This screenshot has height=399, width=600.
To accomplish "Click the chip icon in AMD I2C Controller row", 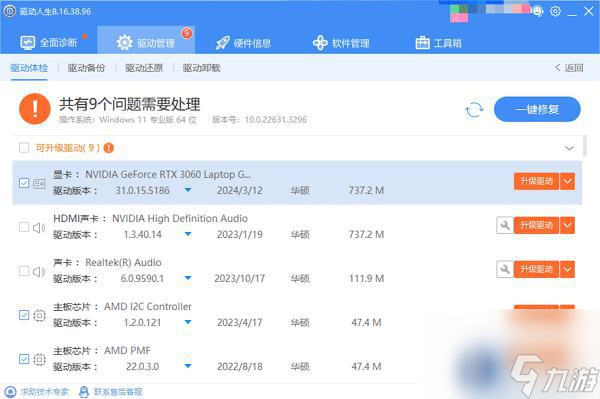I will pyautogui.click(x=39, y=316).
